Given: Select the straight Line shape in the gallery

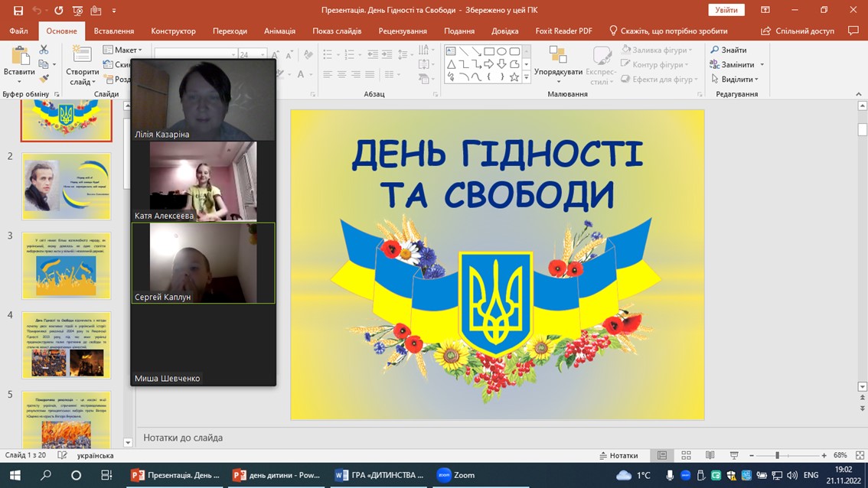Looking at the screenshot, I should click(x=463, y=51).
